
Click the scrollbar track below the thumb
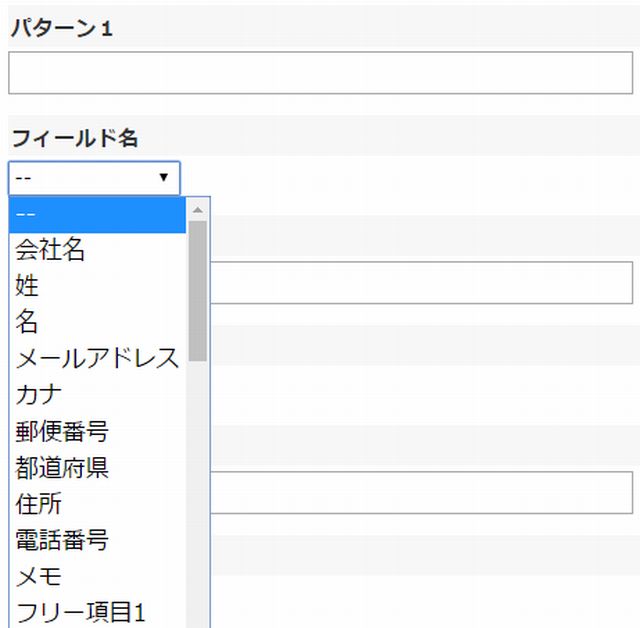pyautogui.click(x=198, y=494)
